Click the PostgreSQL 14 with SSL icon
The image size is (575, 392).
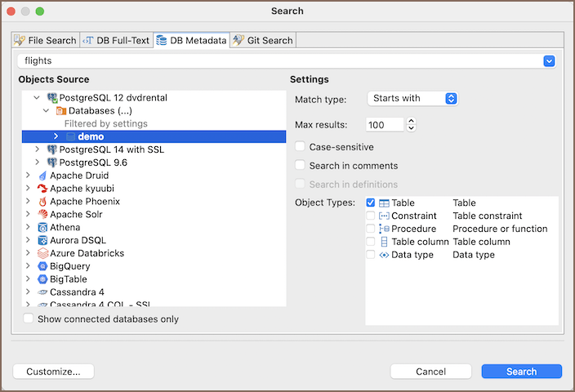click(52, 149)
